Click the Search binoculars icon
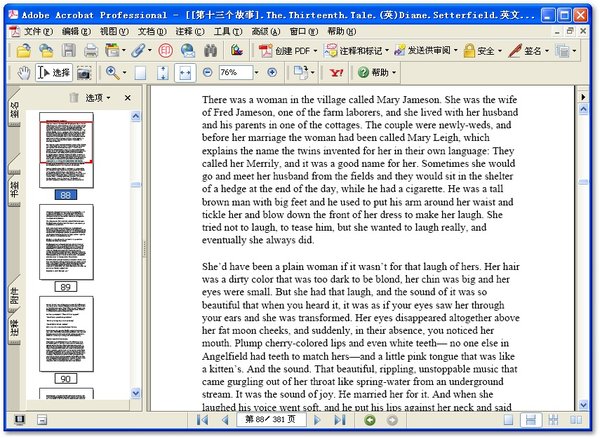 click(x=211, y=51)
